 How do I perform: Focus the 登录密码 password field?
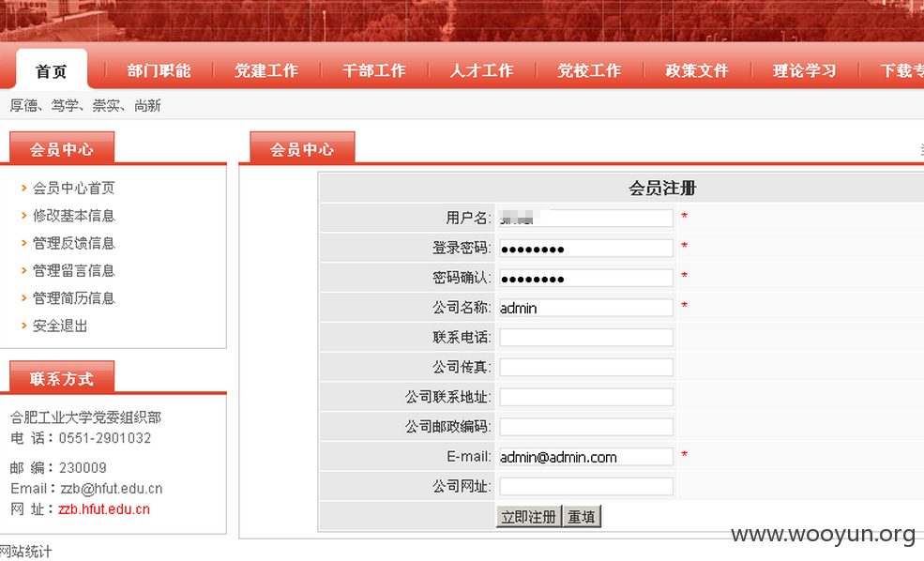[x=586, y=248]
